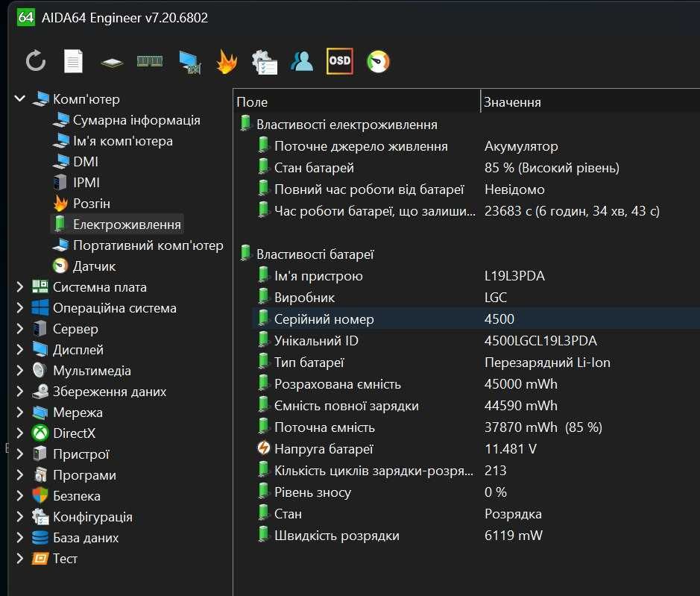The image size is (700, 596).
Task: Select the Рівень зносу row
Action: click(476, 492)
